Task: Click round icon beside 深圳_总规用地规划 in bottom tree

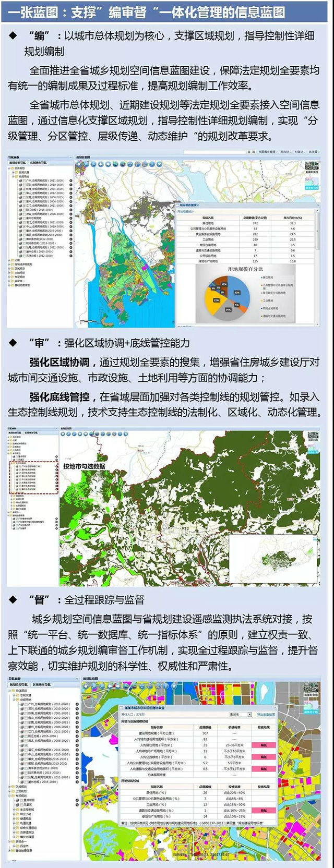Action: pyautogui.click(x=77, y=708)
